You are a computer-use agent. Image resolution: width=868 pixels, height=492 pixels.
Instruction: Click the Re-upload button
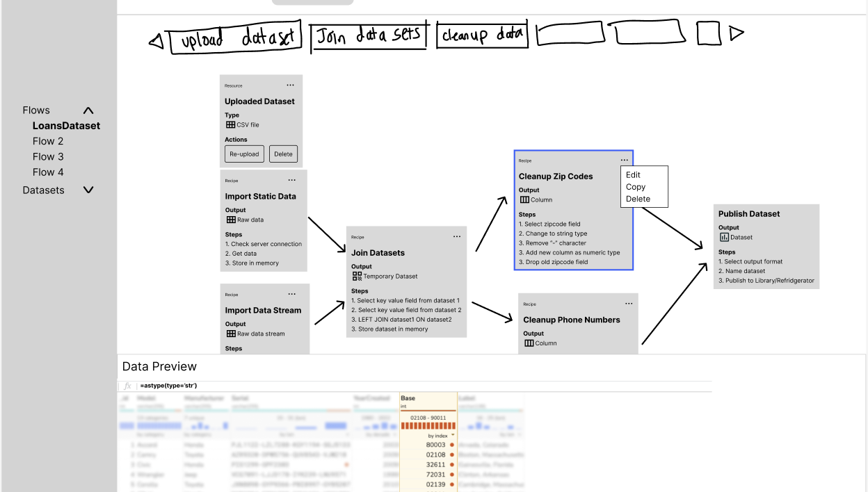pyautogui.click(x=244, y=154)
